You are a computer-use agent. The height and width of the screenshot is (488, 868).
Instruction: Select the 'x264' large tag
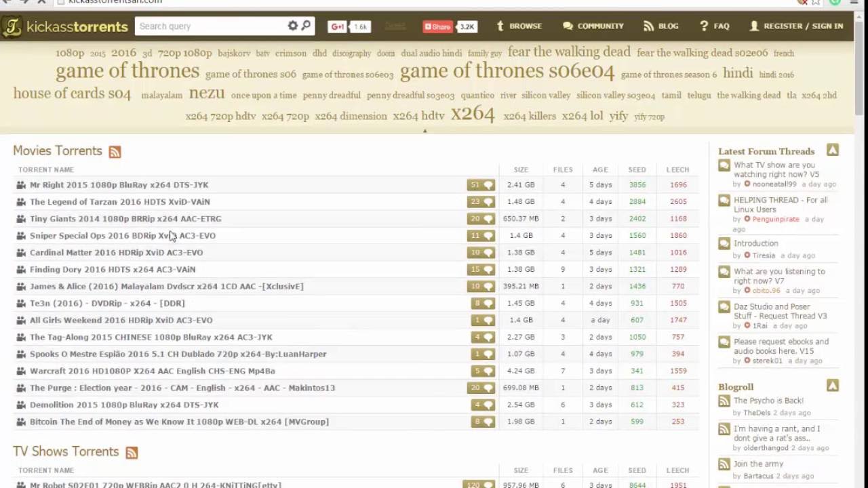[473, 113]
